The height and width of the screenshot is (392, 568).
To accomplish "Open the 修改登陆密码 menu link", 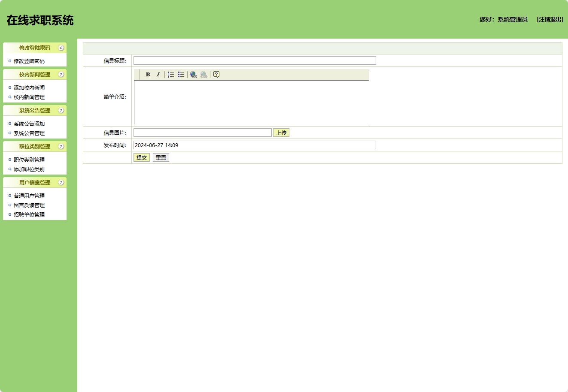I will (29, 61).
